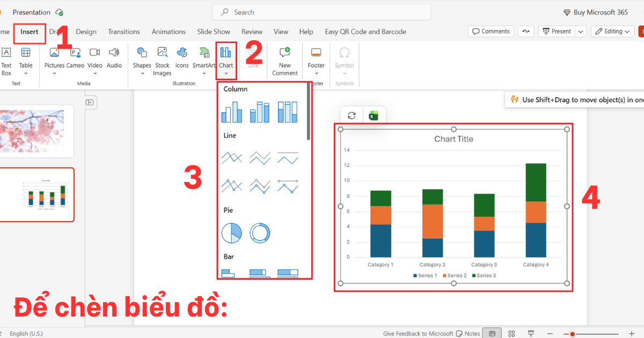Expand the Present options arrow
Image resolution: width=644 pixels, height=338 pixels.
(x=581, y=32)
